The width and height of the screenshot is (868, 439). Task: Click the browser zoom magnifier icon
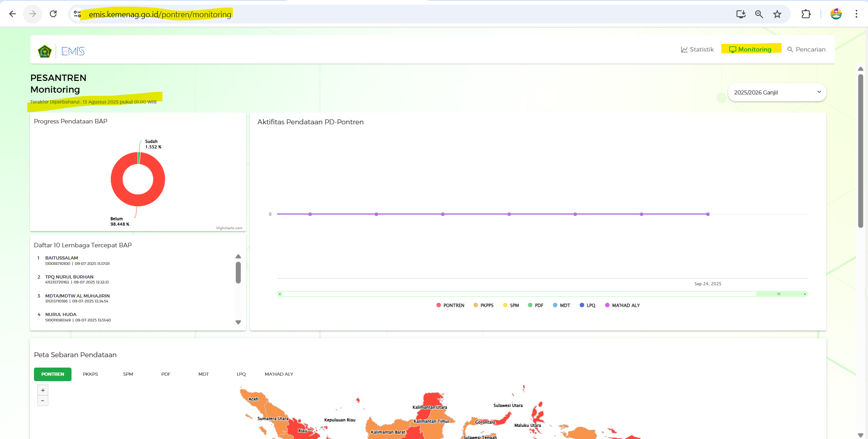(759, 14)
